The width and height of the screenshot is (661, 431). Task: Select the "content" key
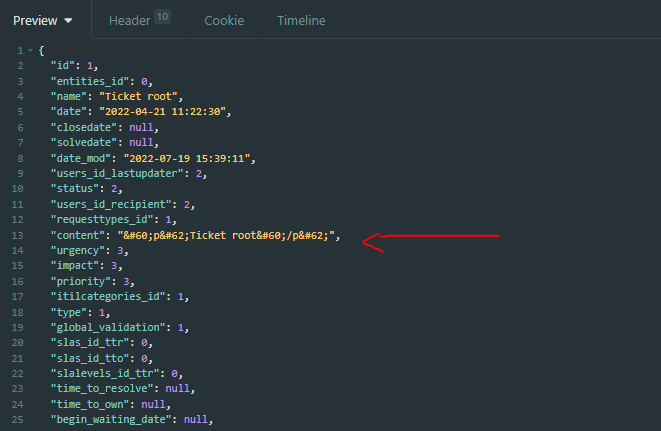[78, 235]
